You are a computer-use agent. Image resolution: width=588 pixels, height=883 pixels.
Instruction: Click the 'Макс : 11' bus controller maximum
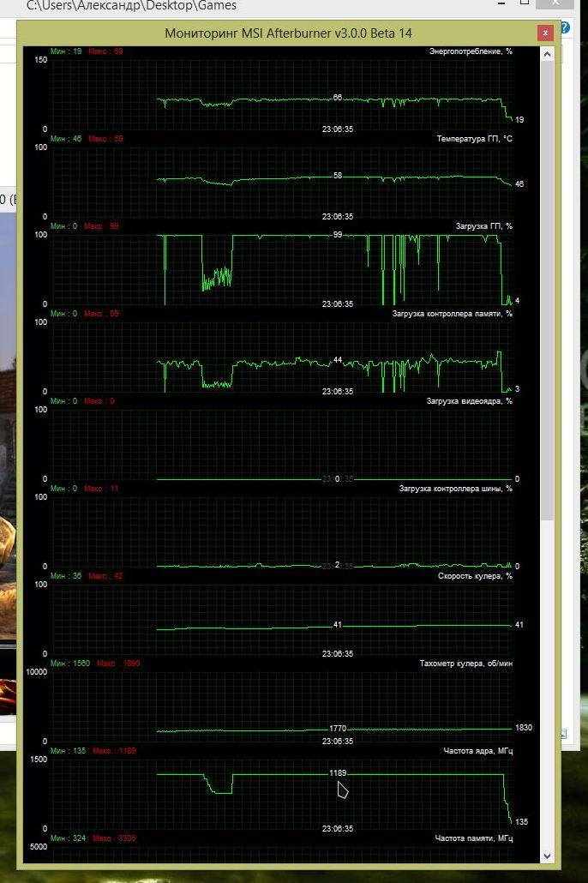101,489
